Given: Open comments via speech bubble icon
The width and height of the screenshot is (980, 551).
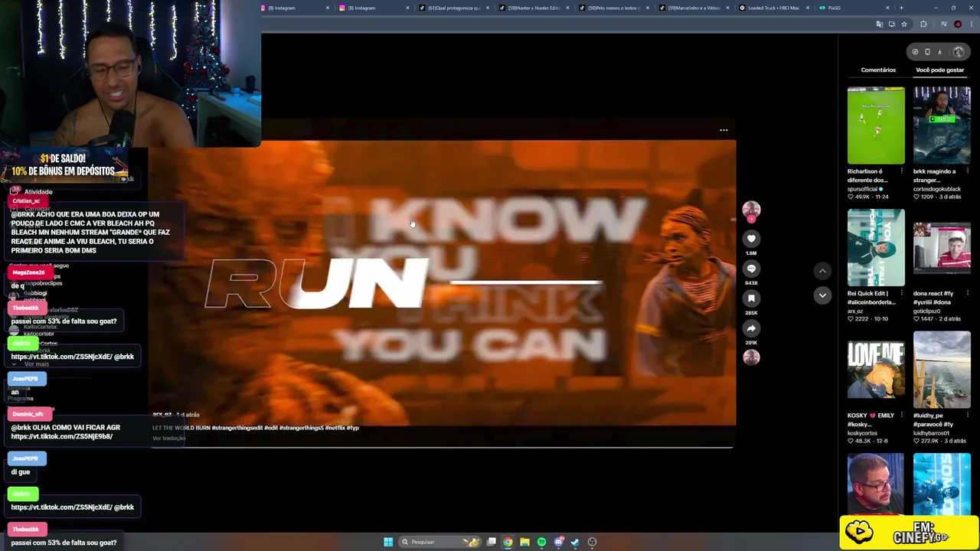Looking at the screenshot, I should [751, 269].
